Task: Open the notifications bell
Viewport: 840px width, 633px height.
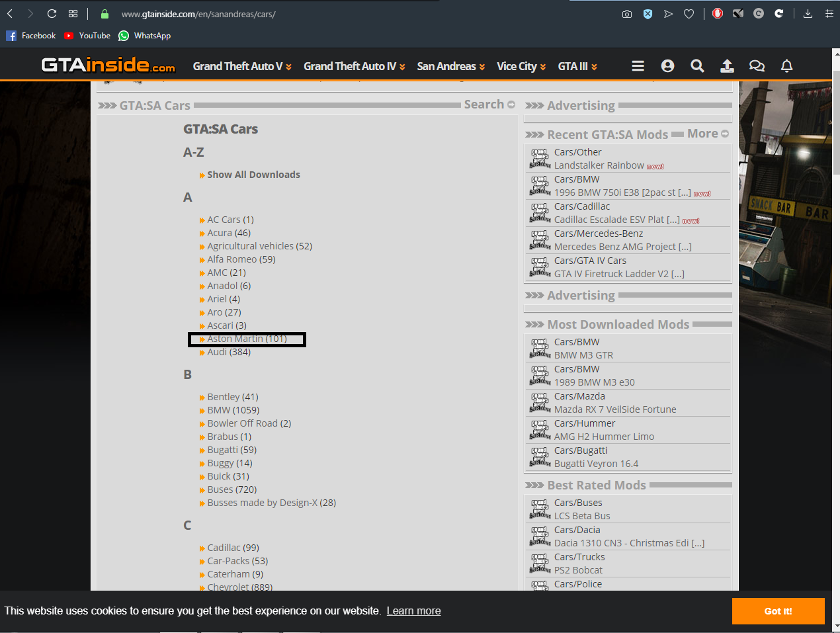Action: (x=786, y=65)
